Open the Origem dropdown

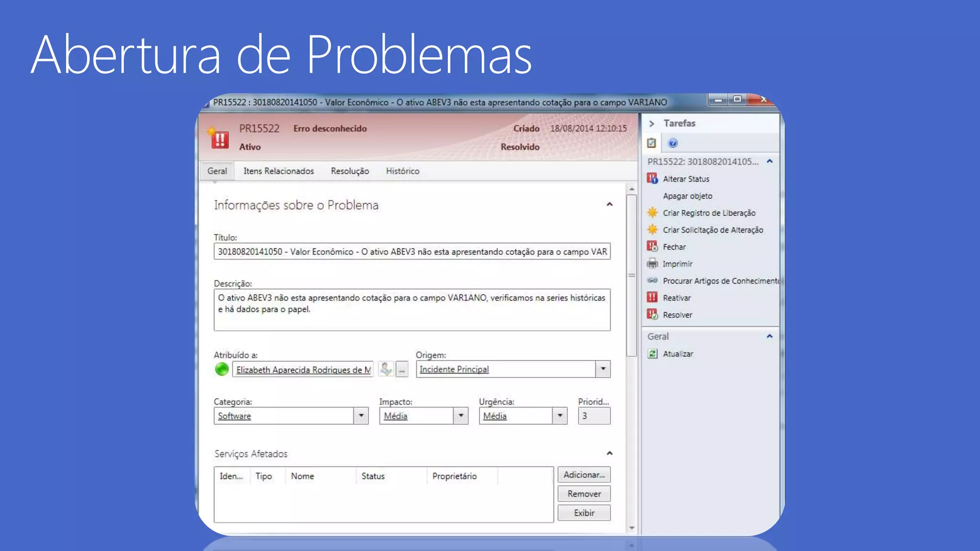pos(603,369)
